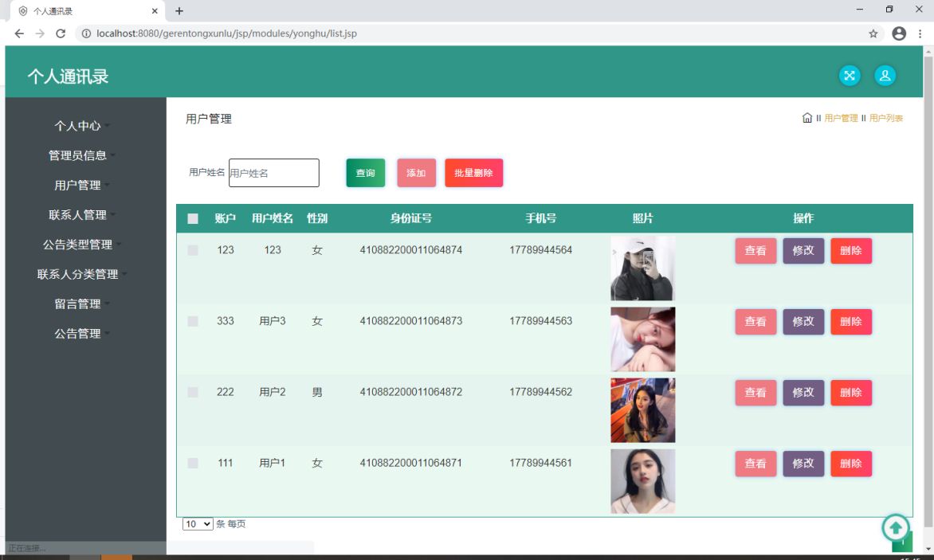Click the 添加 add button
This screenshot has height=560, width=934.
coord(416,173)
